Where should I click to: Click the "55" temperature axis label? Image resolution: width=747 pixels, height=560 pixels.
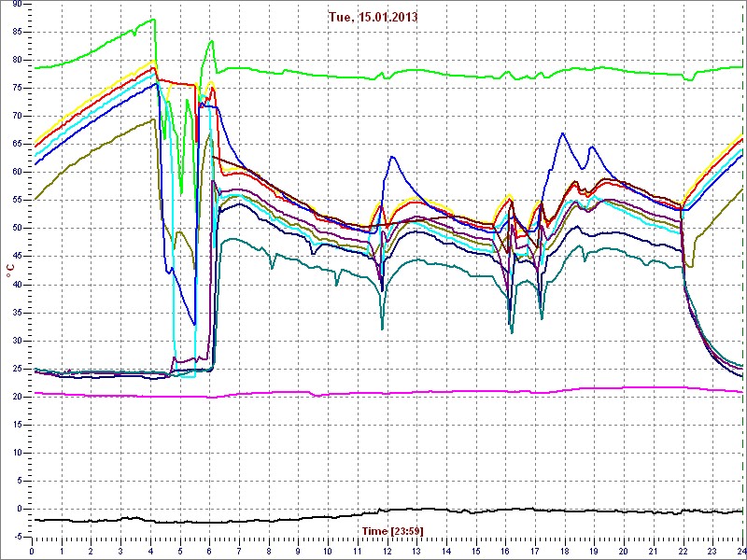click(x=17, y=201)
